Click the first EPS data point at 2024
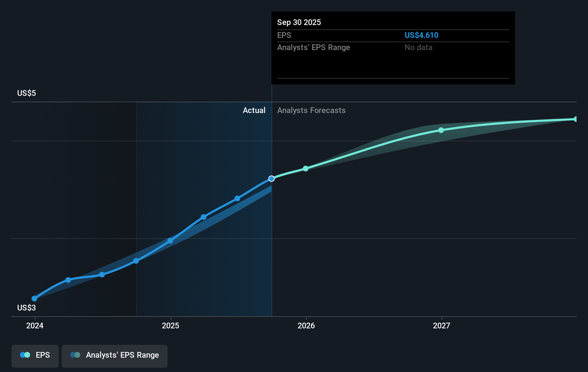 pyautogui.click(x=34, y=298)
